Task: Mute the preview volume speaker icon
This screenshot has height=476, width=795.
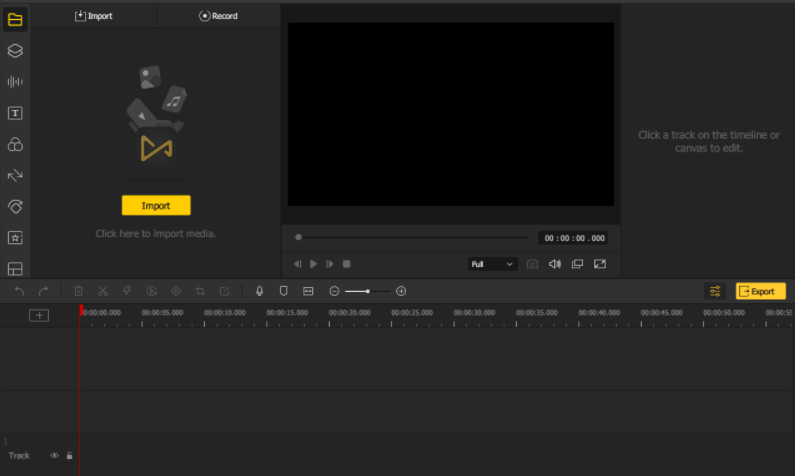Action: point(555,264)
